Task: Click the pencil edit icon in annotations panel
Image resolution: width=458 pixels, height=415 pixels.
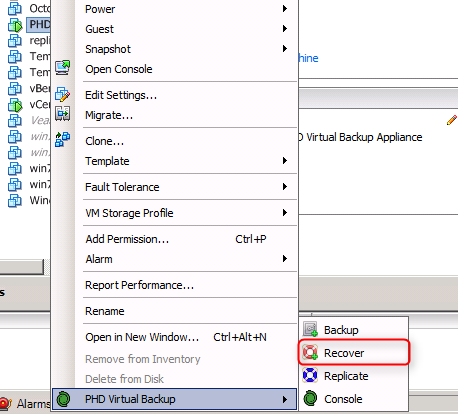Action: (x=452, y=120)
